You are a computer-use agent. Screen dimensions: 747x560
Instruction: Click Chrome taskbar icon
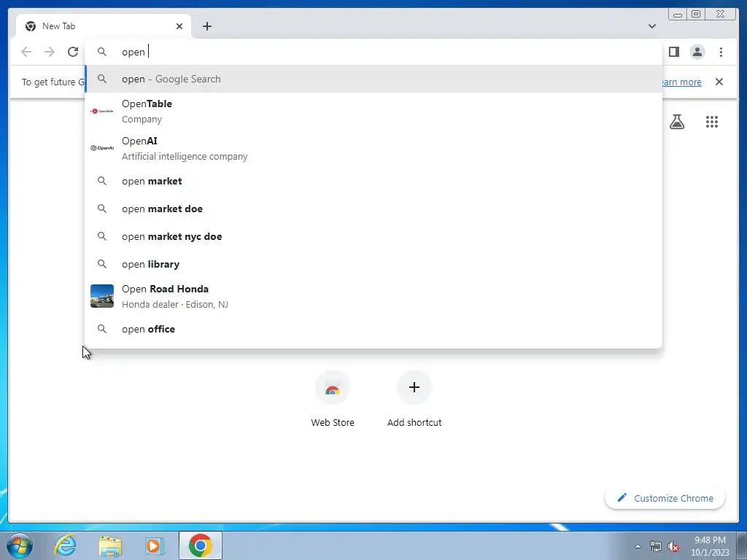tap(200, 545)
